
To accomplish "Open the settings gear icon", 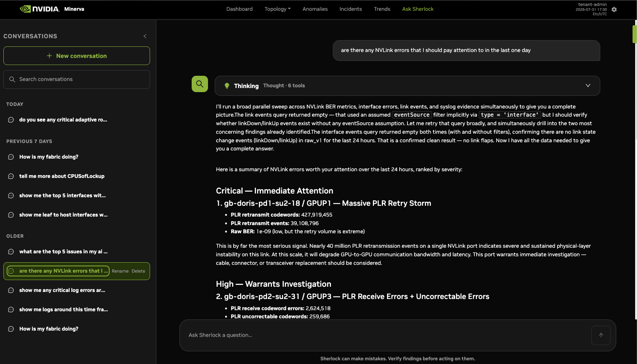I will [614, 10].
